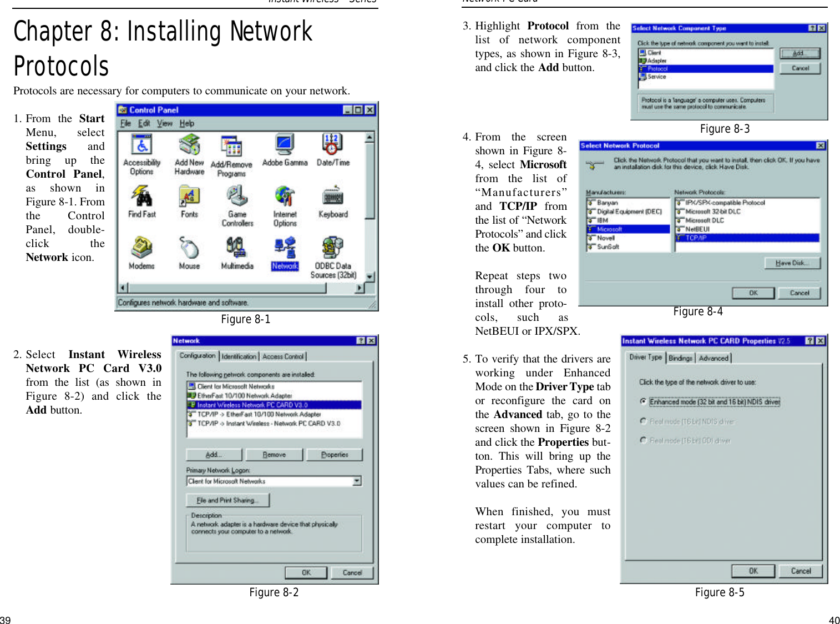Choose Real mode (16 bit) ODI driver option
840x624 pixels.
coord(685,440)
